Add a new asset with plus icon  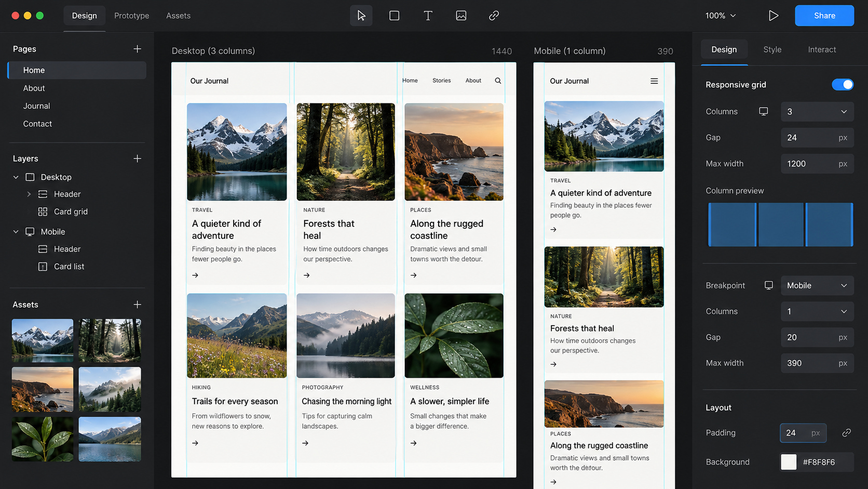click(137, 305)
